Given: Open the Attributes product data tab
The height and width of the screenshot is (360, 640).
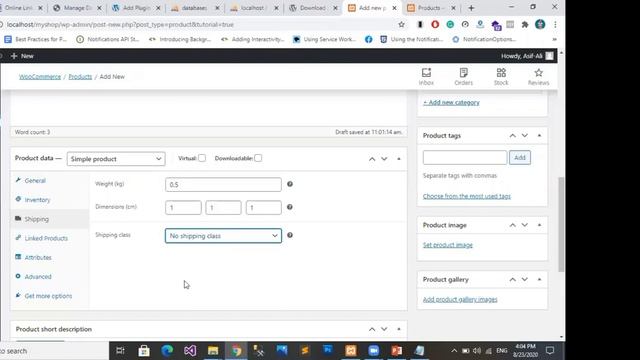Looking at the screenshot, I should pos(38,257).
